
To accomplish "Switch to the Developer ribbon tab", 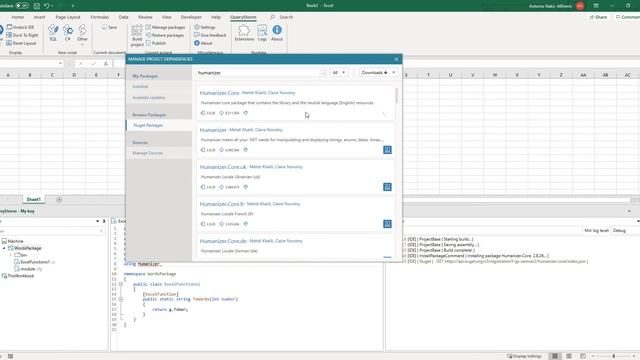I will tap(191, 17).
